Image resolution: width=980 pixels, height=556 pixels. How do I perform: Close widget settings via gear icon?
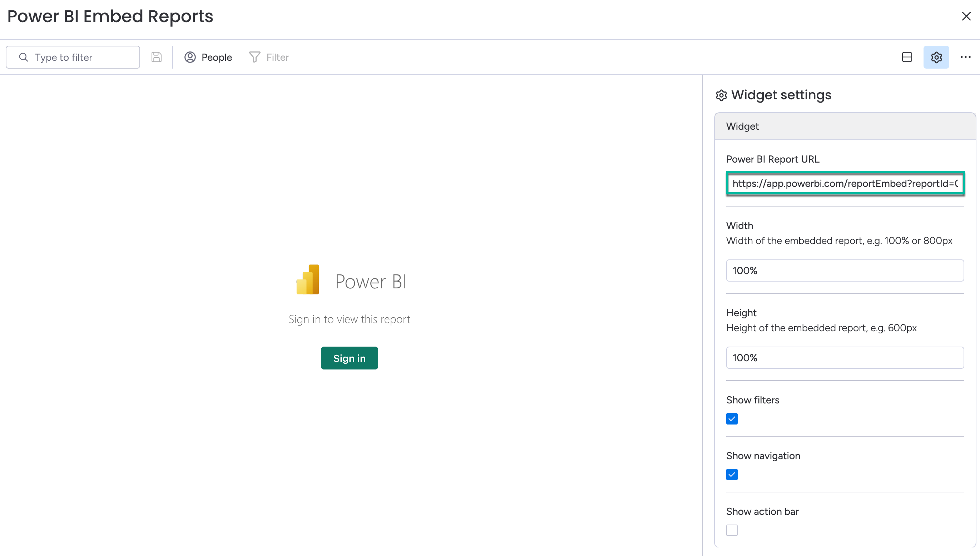tap(936, 57)
